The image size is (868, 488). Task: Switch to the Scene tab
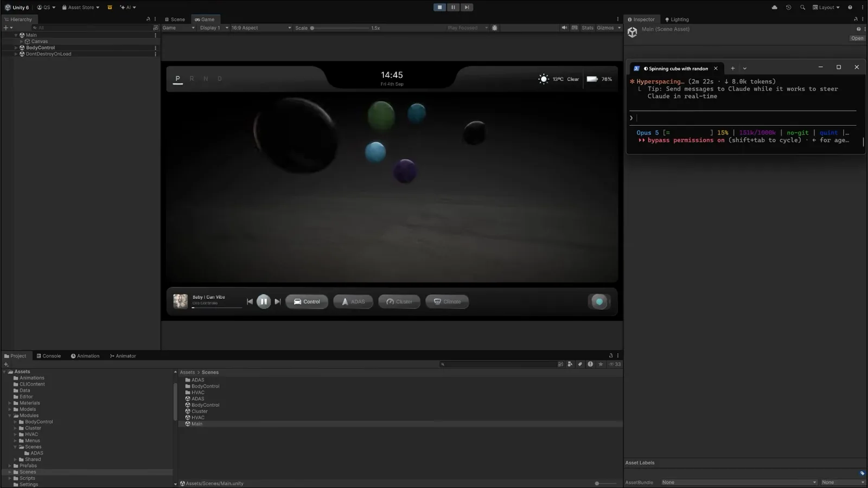click(175, 19)
